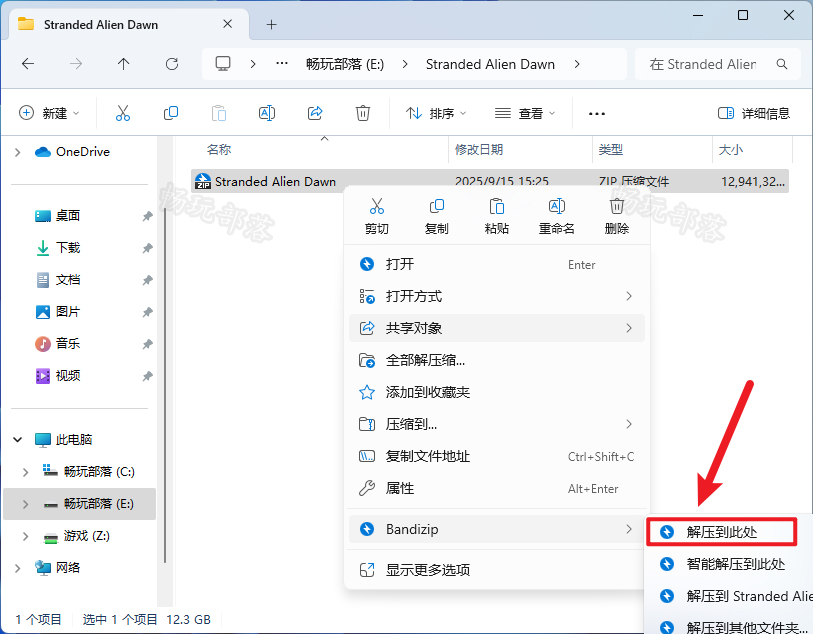This screenshot has height=634, width=813.
Task: Click the This PC monitor icon in the address bar
Action: click(223, 64)
